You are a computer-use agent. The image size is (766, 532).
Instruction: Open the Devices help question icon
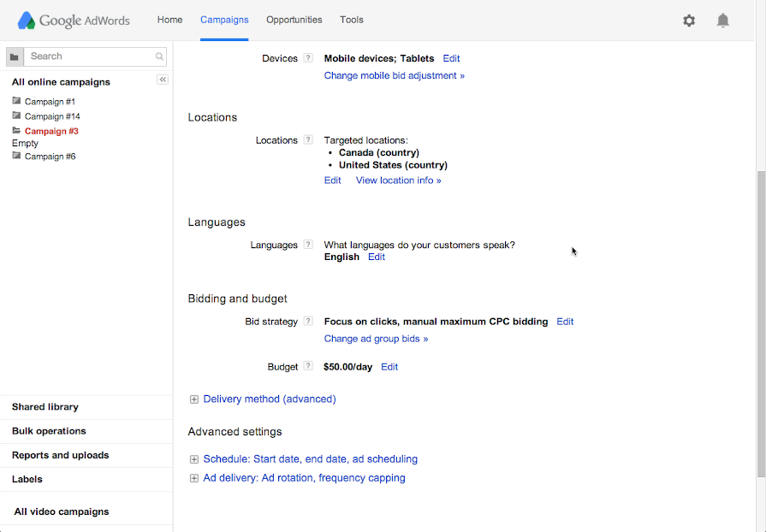tap(308, 59)
